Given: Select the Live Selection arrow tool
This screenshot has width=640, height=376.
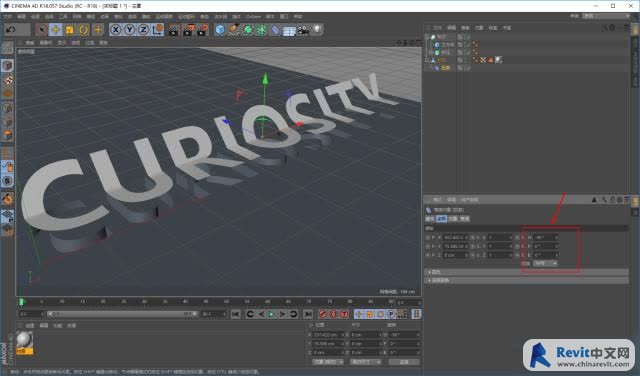Looking at the screenshot, I should pos(41,30).
